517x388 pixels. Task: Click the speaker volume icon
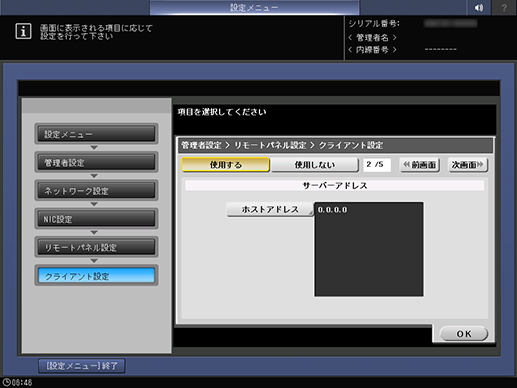(x=479, y=7)
